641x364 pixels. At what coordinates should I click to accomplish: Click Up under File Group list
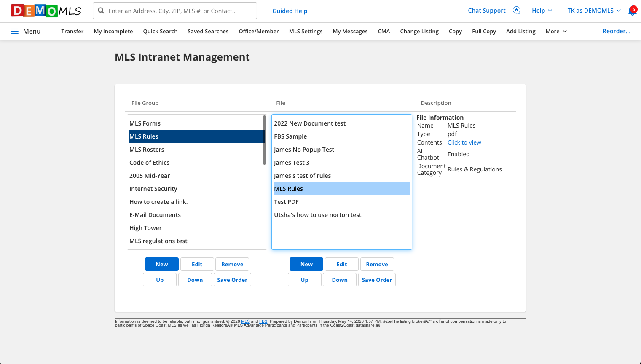coord(160,280)
